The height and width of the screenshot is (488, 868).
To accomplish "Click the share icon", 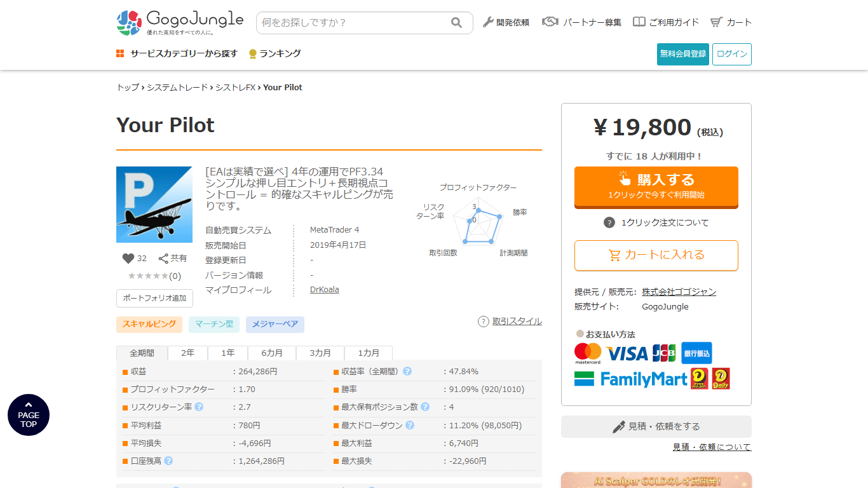I will pyautogui.click(x=163, y=259).
